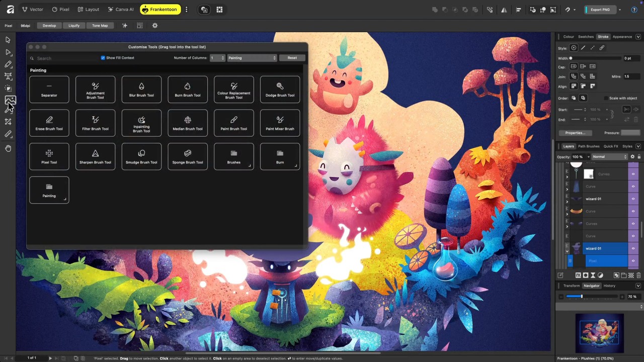The image size is (644, 362).
Task: Select the Hand tool in left toolbar
Action: [x=8, y=148]
